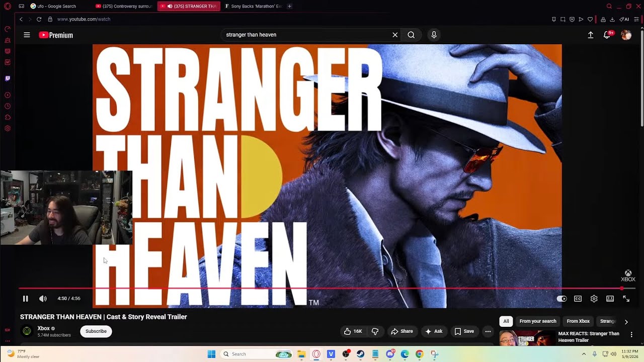
Task: Click the YouTube search input field
Action: [x=307, y=35]
